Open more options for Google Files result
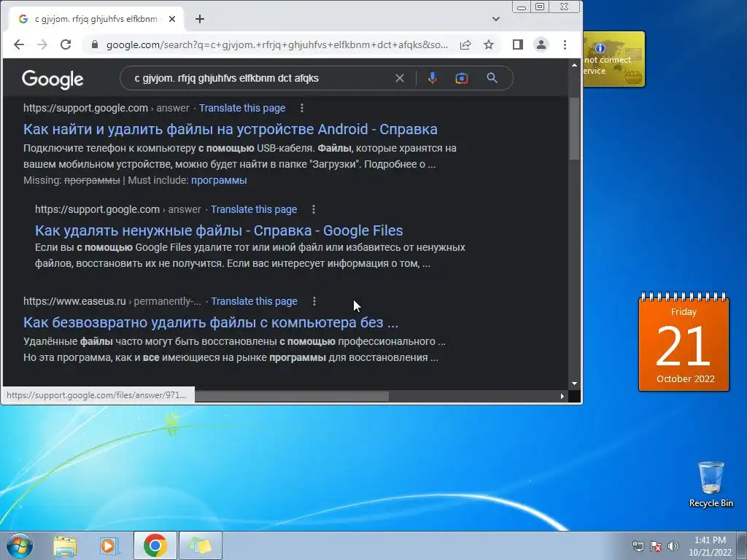747x560 pixels. coord(313,209)
